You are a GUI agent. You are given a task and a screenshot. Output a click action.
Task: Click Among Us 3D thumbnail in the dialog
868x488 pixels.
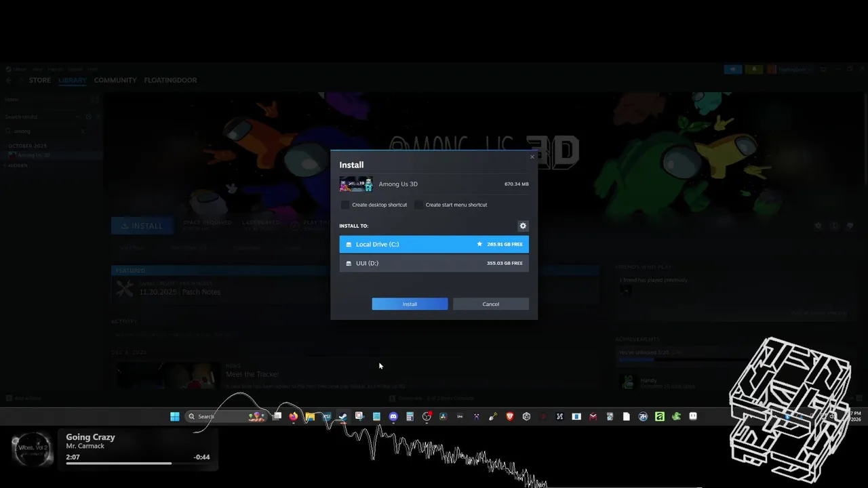point(356,184)
